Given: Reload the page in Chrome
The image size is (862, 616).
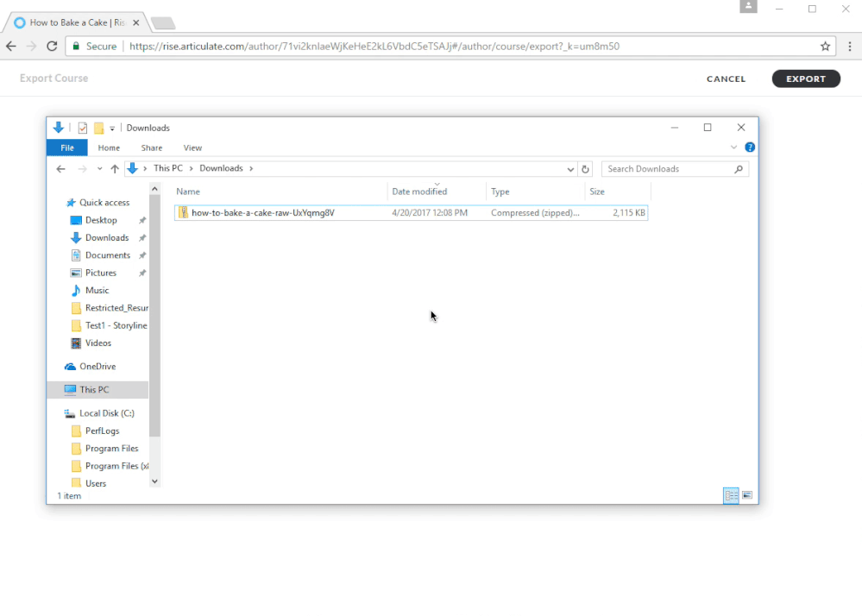Looking at the screenshot, I should [52, 47].
